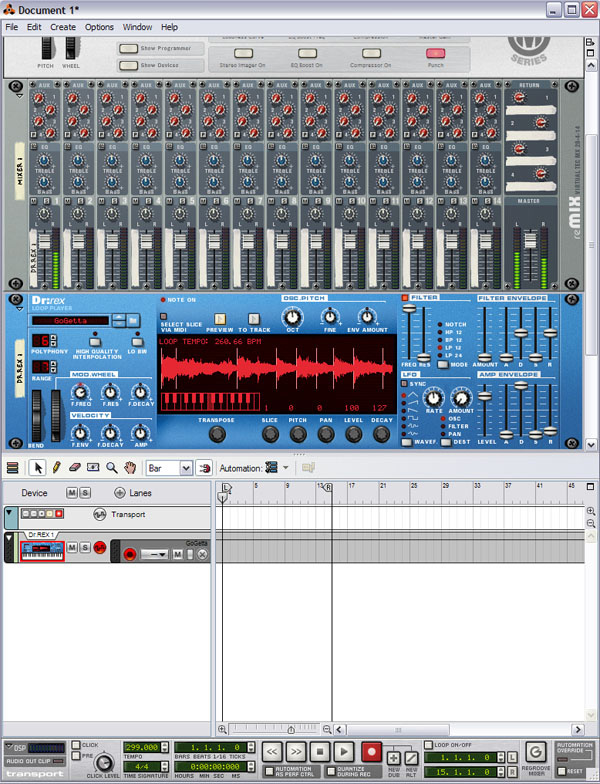Select the Razor tool
This screenshot has width=600, height=784.
pos(93,468)
